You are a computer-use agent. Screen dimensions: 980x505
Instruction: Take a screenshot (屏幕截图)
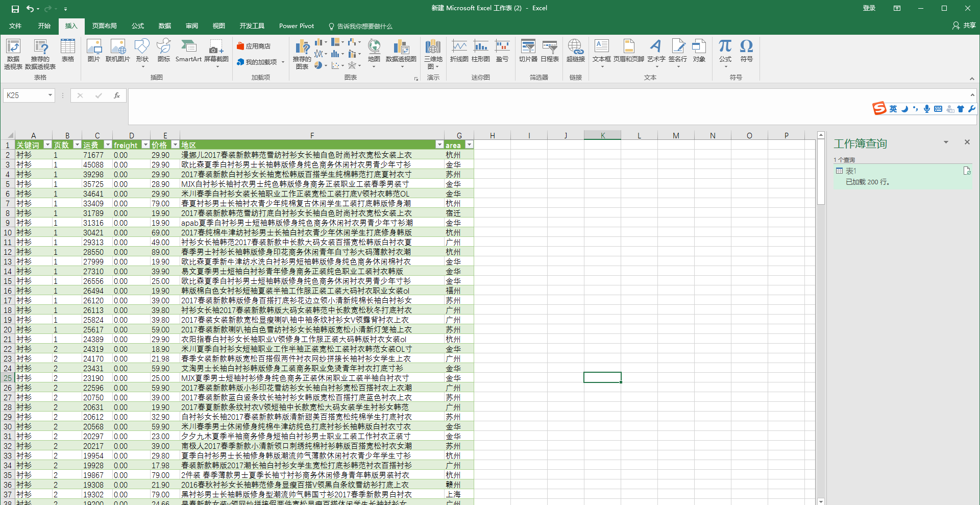click(x=216, y=53)
